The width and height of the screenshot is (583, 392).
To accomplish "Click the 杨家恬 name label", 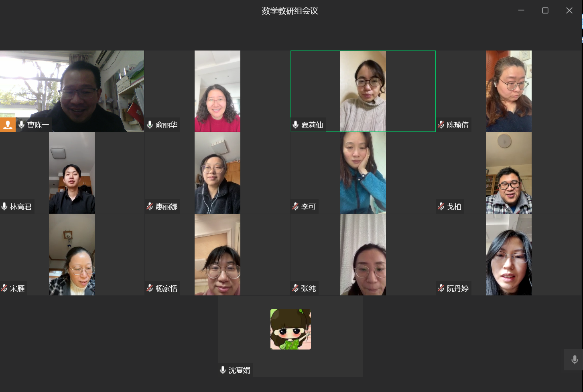I will (167, 288).
